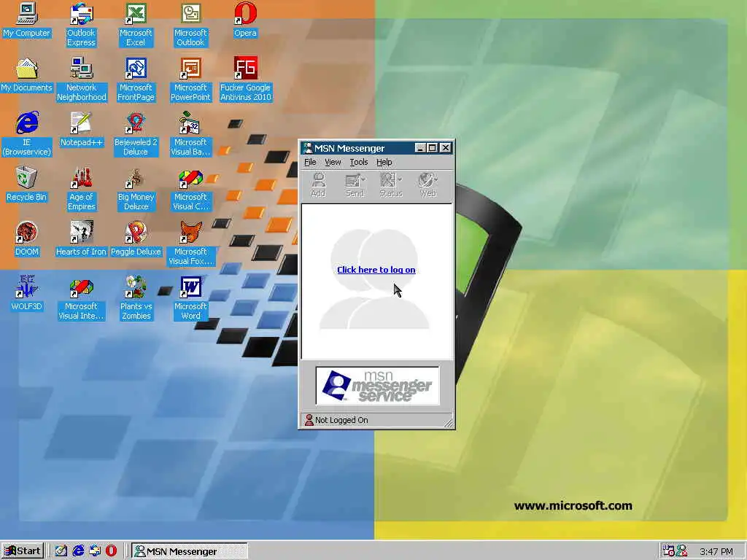Click the Send toolbar button in Messenger
The height and width of the screenshot is (560, 747).
click(355, 184)
